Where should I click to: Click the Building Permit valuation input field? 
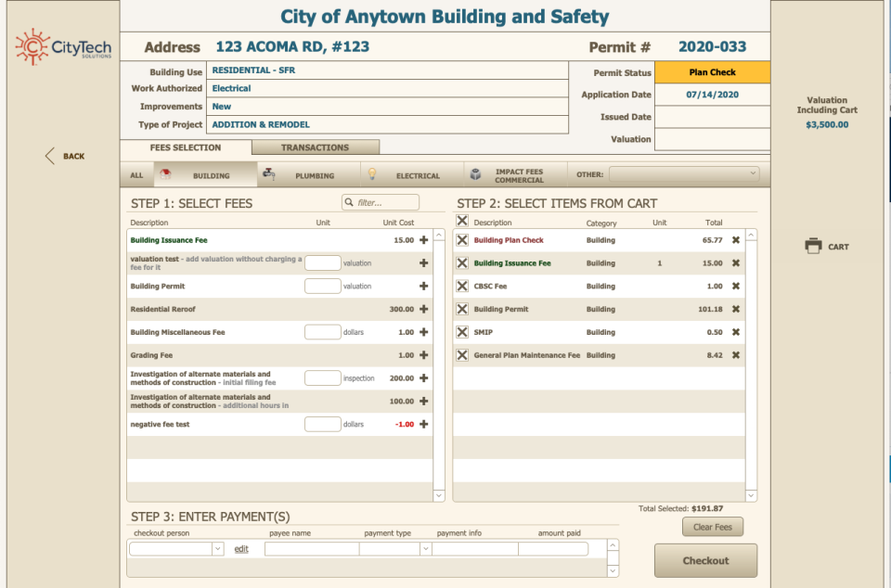(x=322, y=285)
